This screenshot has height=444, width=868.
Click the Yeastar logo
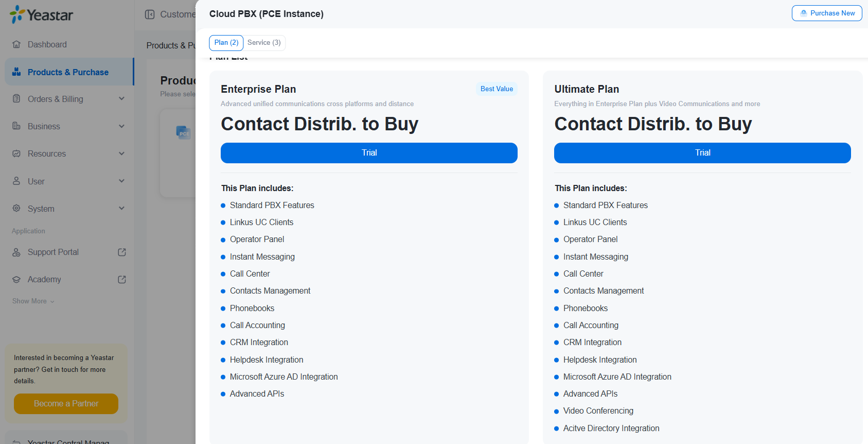click(x=41, y=14)
